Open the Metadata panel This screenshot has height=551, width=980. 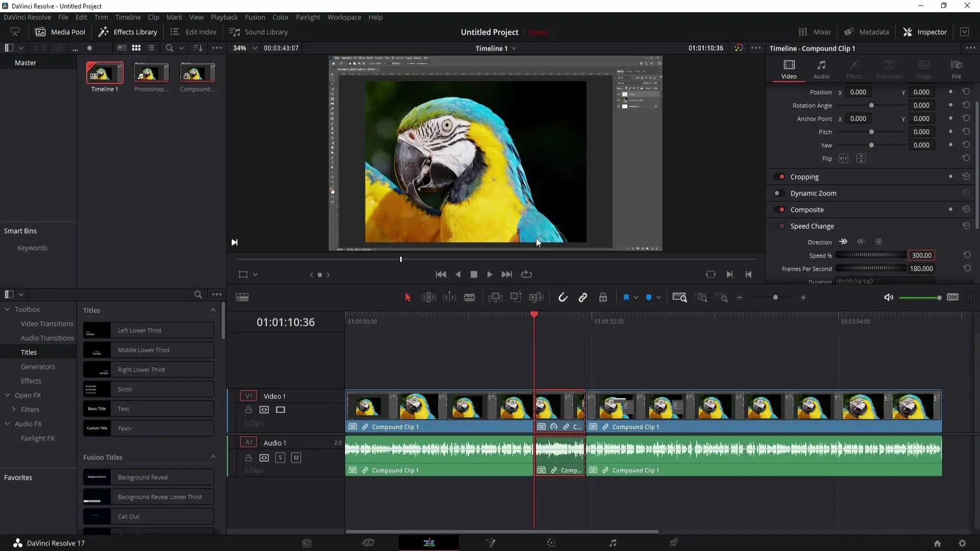click(x=866, y=32)
